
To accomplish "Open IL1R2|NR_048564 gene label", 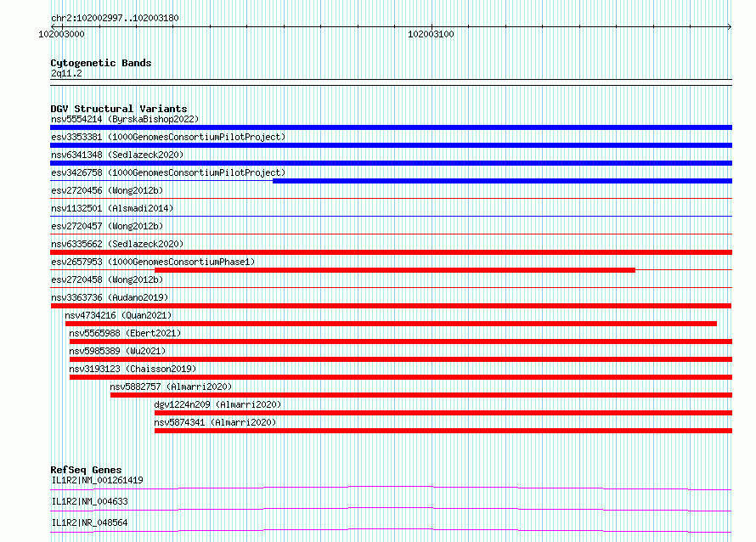I will tap(90, 522).
